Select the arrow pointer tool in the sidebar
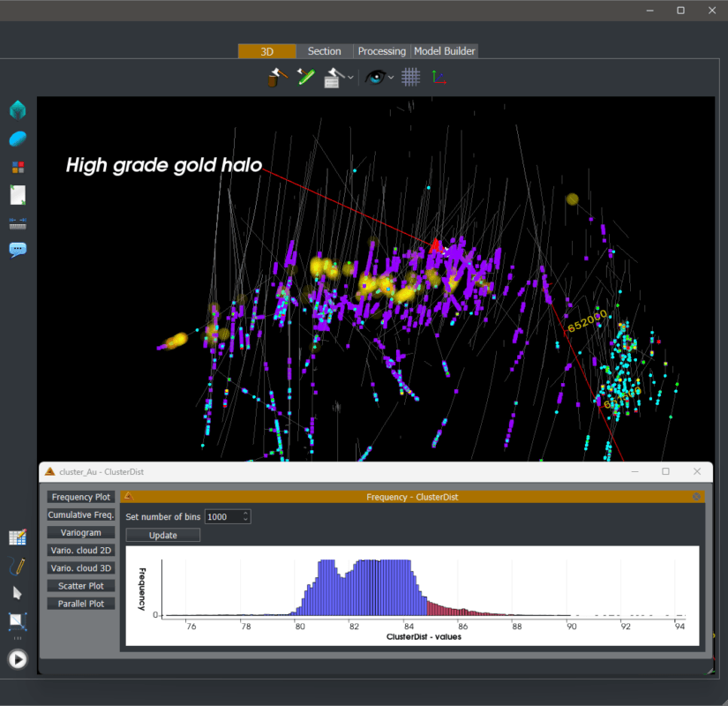728x706 pixels. pos(17,591)
